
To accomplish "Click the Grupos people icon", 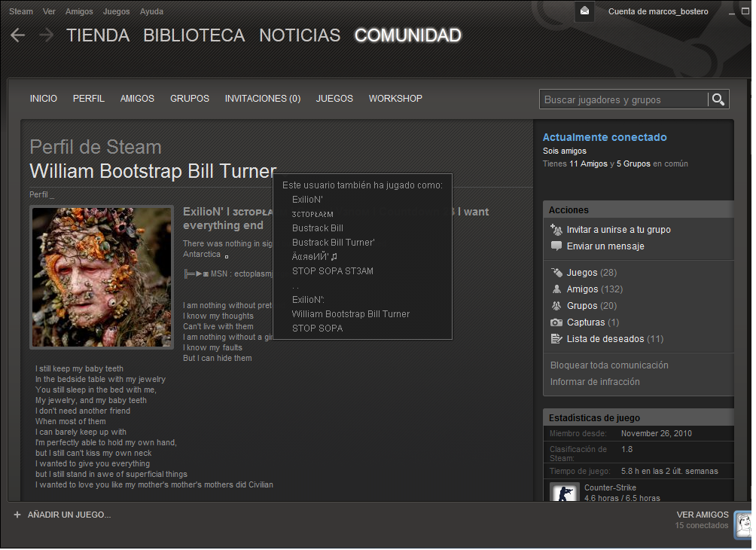I will [x=556, y=305].
